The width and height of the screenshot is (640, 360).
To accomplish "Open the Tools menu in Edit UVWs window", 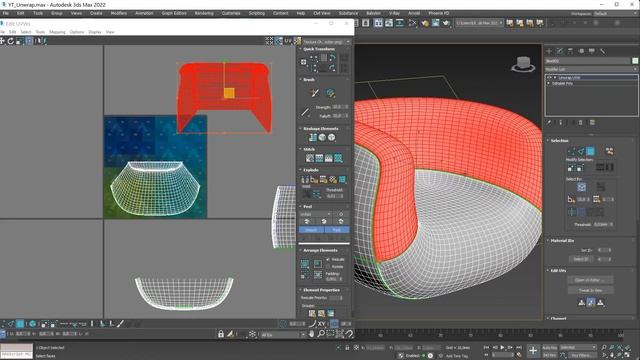I will (40, 32).
